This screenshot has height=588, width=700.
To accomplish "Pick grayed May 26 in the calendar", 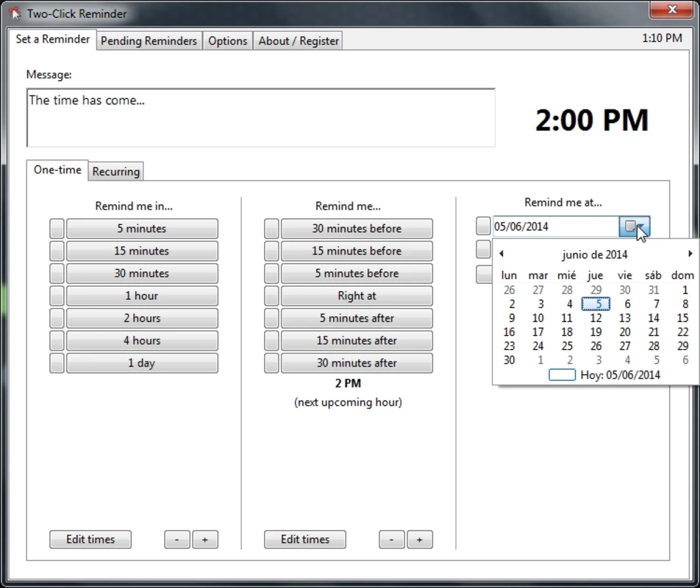I will pos(510,290).
